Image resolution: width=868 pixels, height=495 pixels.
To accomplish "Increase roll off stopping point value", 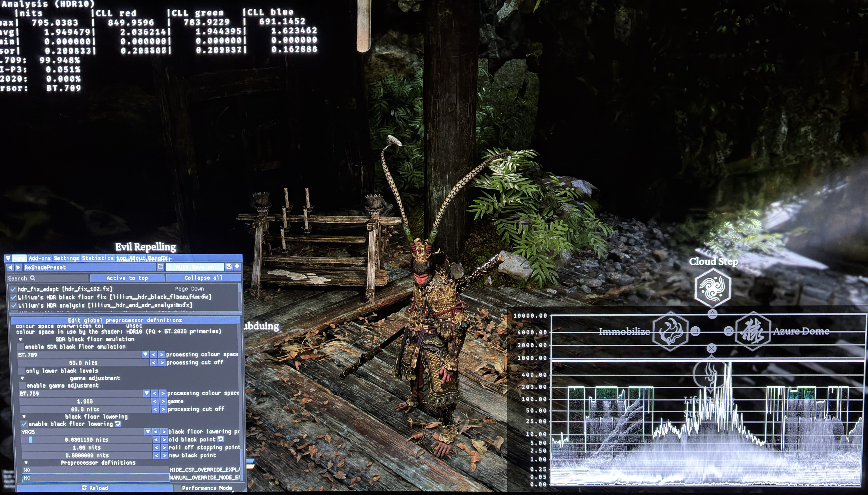I will tap(164, 447).
